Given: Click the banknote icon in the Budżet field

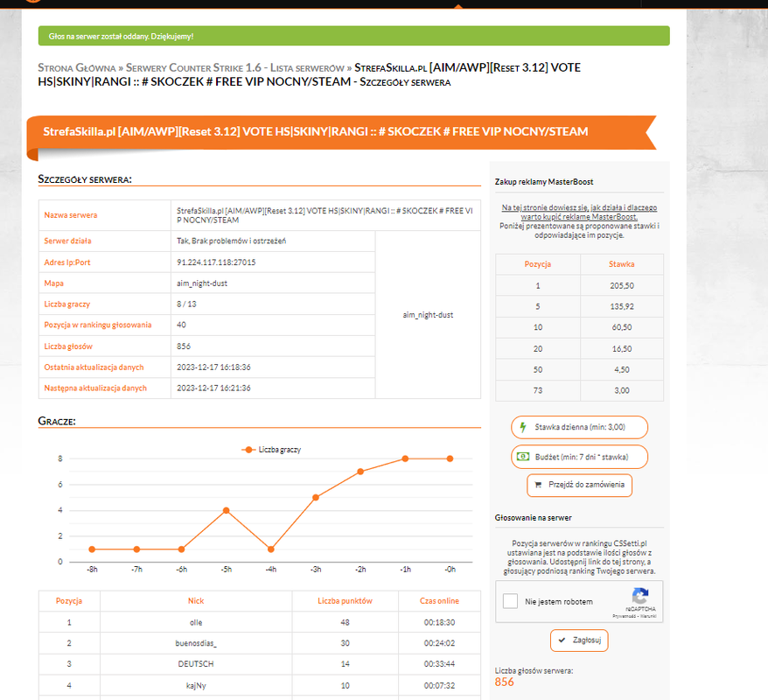Looking at the screenshot, I should click(x=523, y=457).
